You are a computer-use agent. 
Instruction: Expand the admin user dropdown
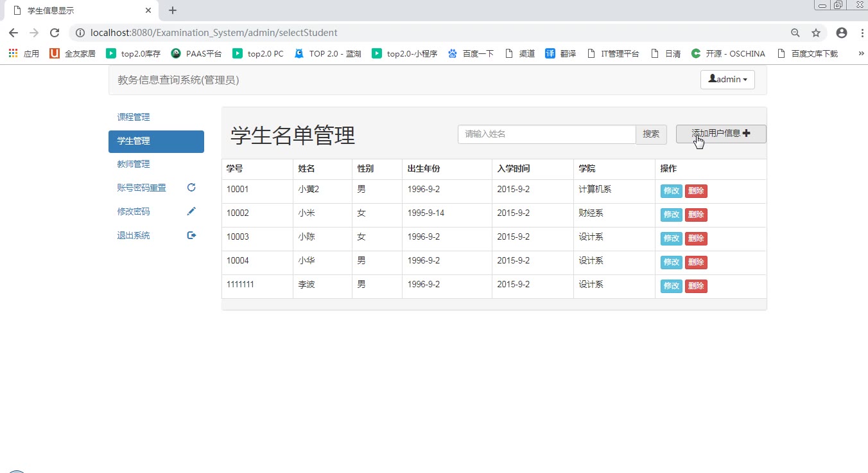[727, 80]
